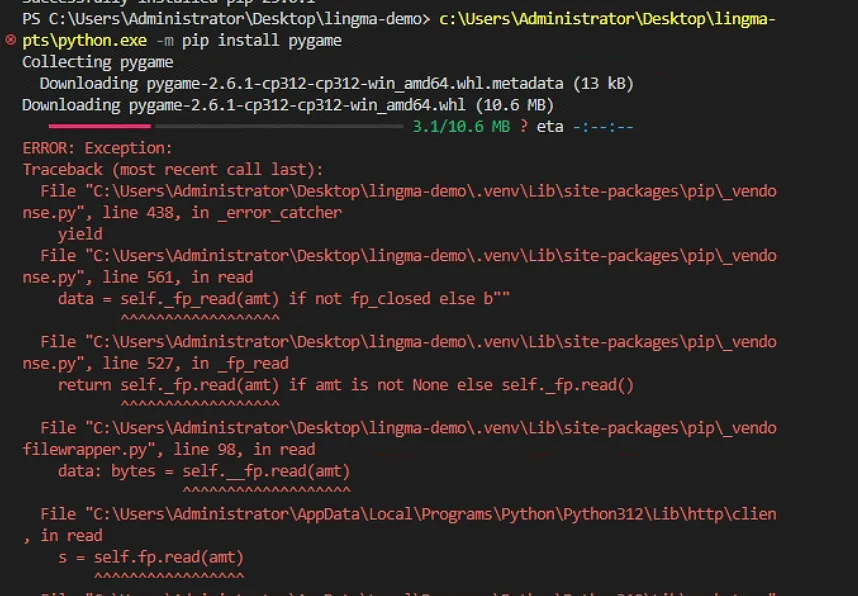This screenshot has height=596, width=858.
Task: Click the "data = self._fp_read(amt)" code line
Action: coord(283,299)
